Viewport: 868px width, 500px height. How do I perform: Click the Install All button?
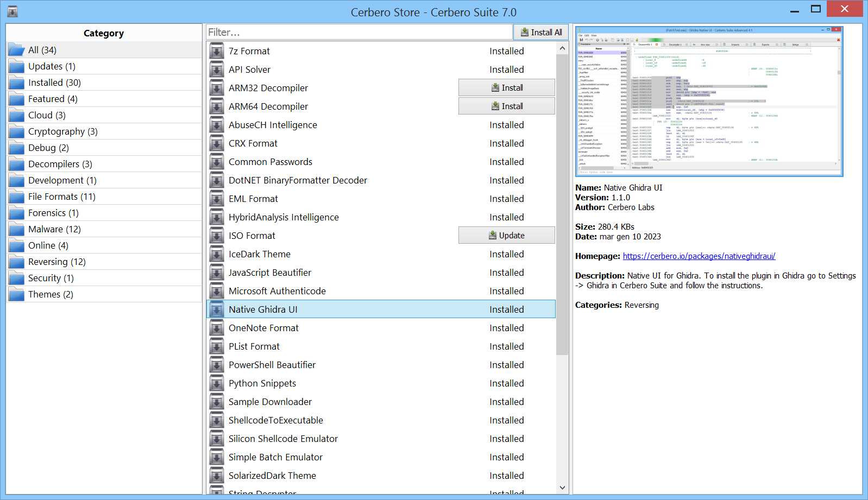coord(541,32)
